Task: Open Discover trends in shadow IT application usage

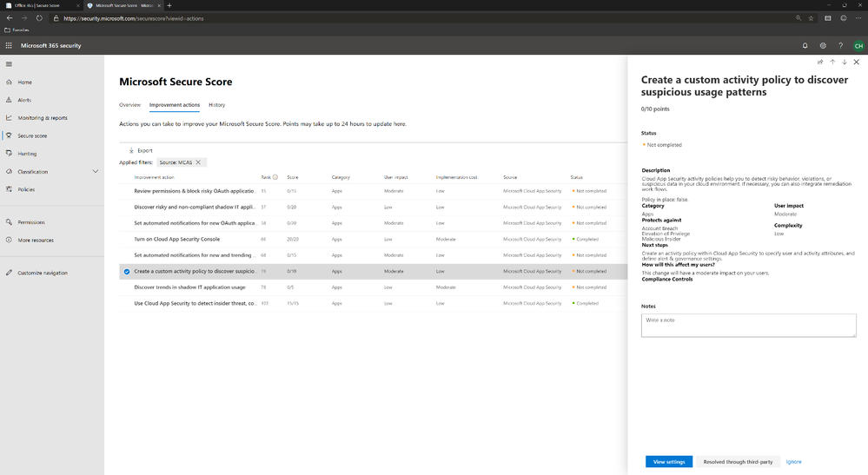Action: (373, 287)
